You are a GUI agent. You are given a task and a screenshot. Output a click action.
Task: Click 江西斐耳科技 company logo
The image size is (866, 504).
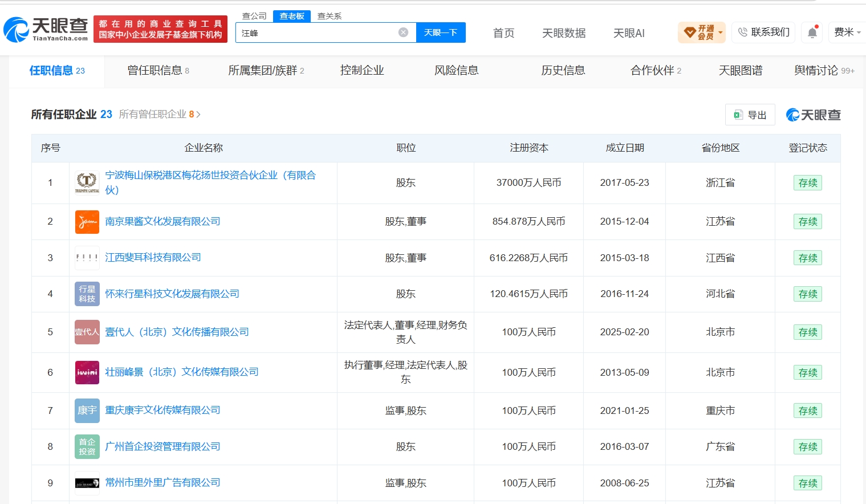(87, 258)
